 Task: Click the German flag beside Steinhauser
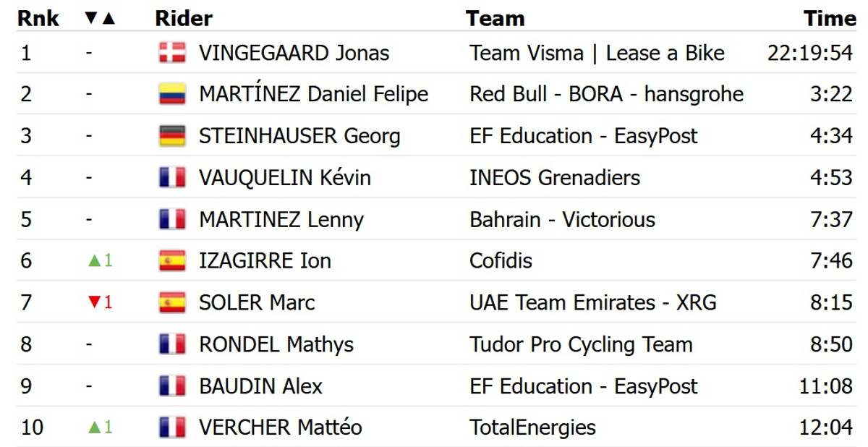tap(172, 136)
